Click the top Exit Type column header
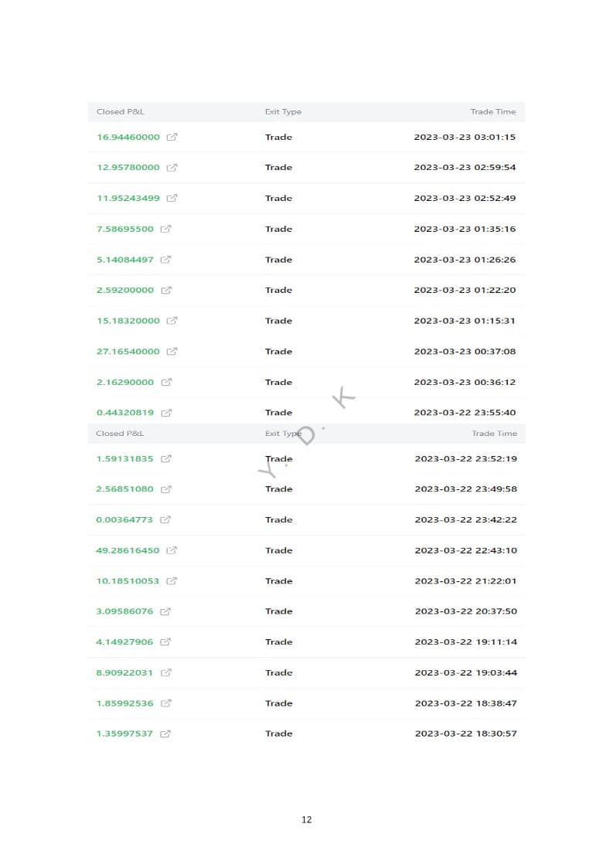 coord(283,112)
